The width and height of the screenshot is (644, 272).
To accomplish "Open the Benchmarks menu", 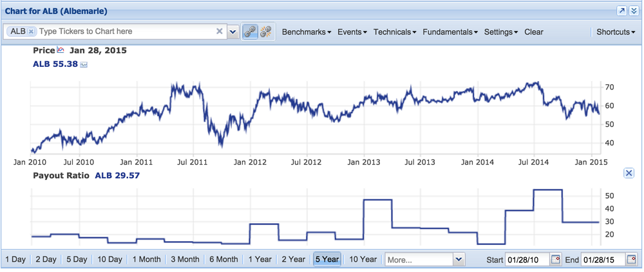I will 307,32.
